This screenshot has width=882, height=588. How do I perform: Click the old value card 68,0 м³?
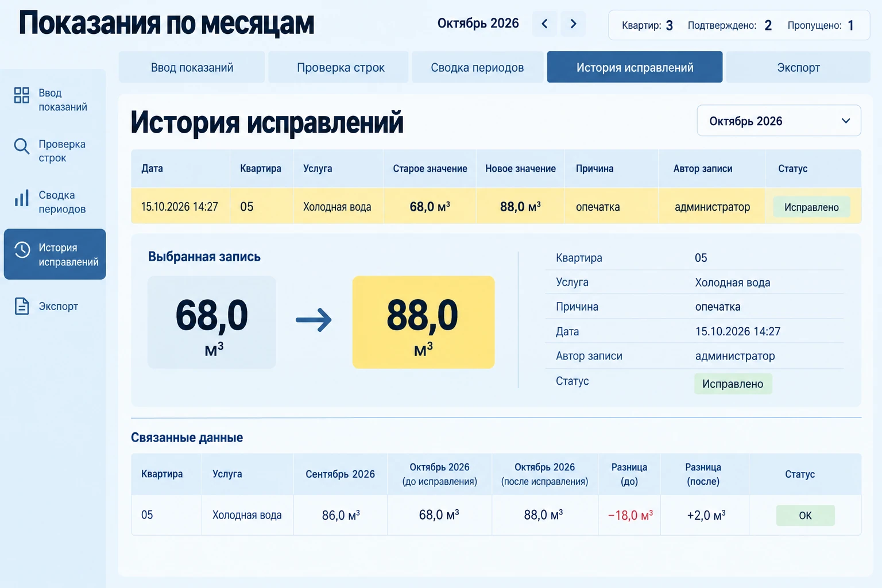[212, 322]
